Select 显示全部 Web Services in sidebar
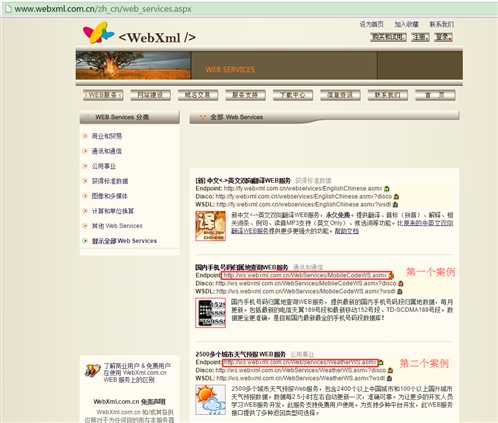The image size is (498, 423). 124,241
